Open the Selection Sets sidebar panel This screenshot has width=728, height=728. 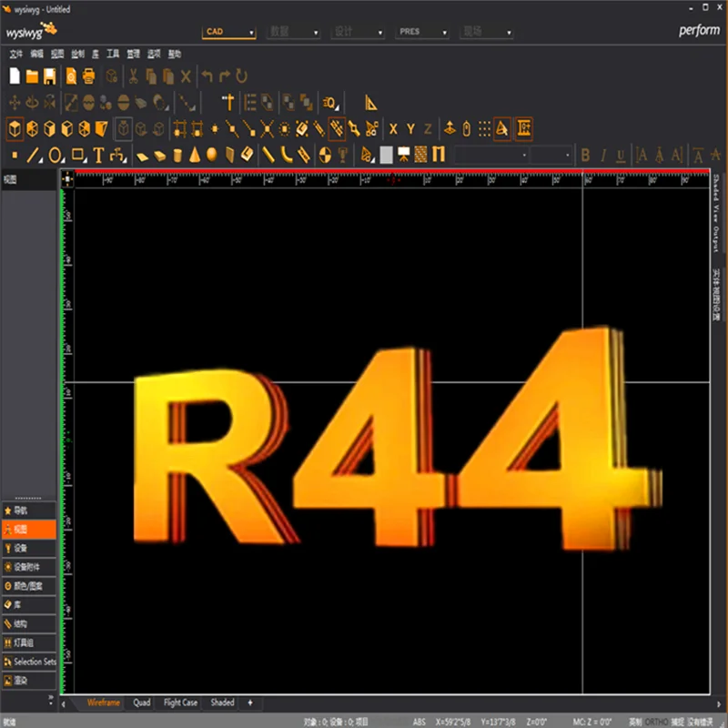pyautogui.click(x=29, y=662)
